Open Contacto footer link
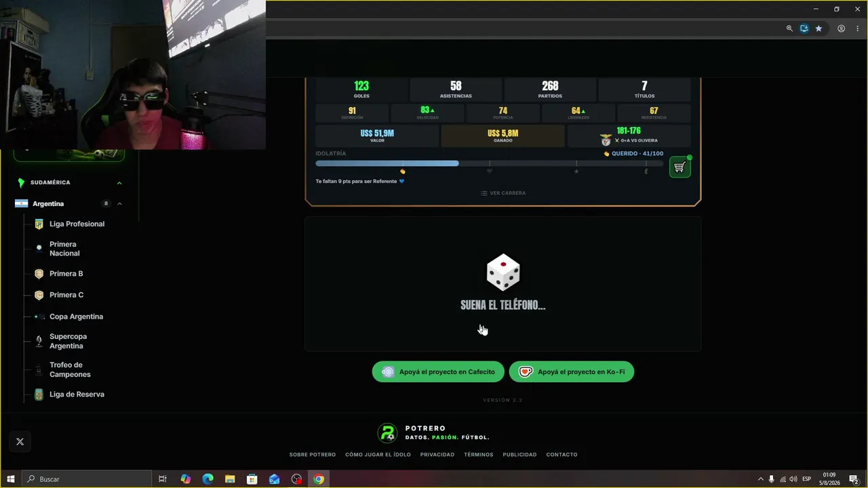Screen dimensions: 868x488 point(562,455)
